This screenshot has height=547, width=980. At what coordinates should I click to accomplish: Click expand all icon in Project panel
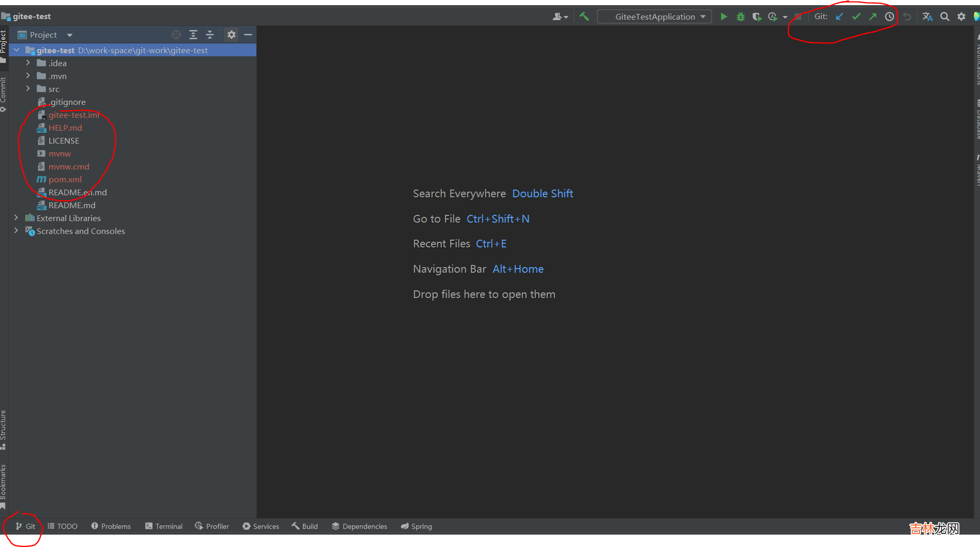pos(193,35)
